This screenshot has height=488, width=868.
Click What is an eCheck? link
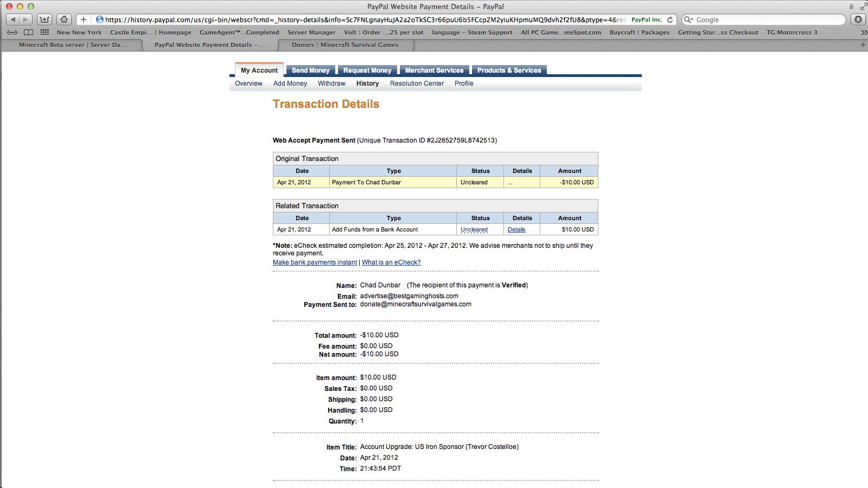click(x=391, y=262)
